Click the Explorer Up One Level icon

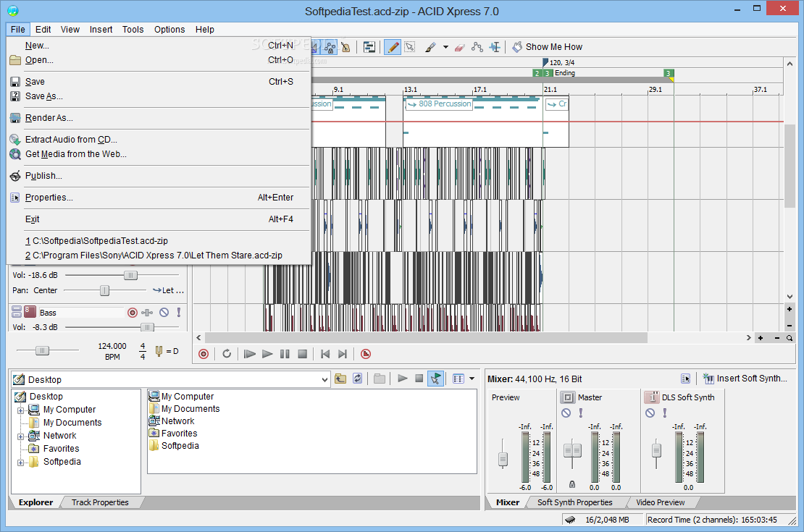pyautogui.click(x=340, y=379)
